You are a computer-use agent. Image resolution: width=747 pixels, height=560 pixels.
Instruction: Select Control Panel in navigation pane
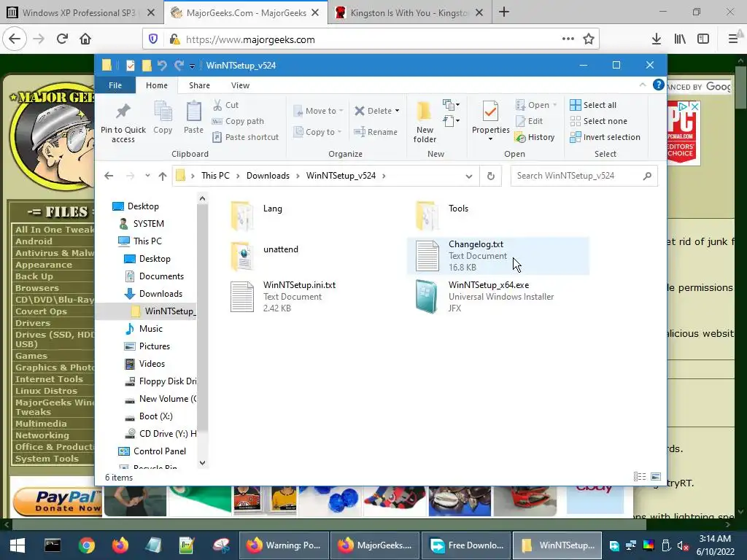coord(159,451)
